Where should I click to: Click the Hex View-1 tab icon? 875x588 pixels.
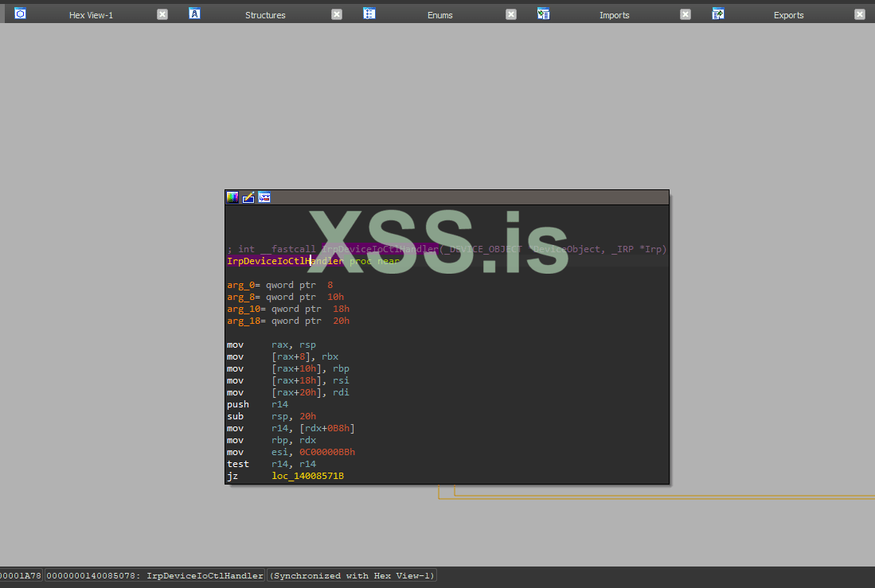click(21, 14)
